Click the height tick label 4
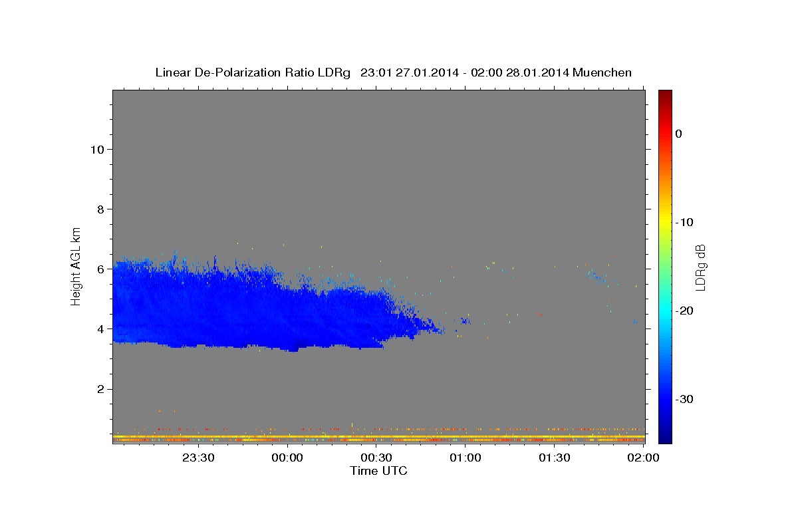Viewport: 798px width, 532px height. tap(100, 329)
